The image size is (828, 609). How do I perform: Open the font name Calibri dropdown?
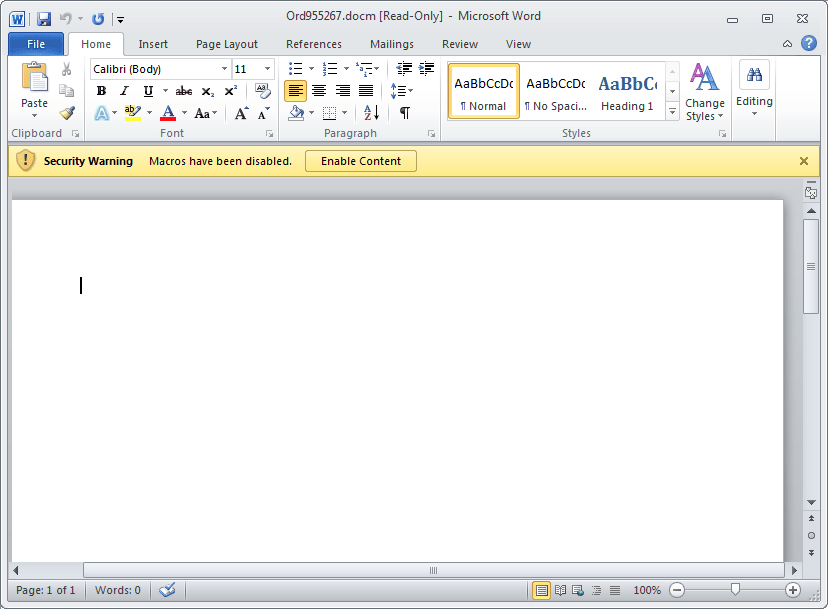coord(224,69)
